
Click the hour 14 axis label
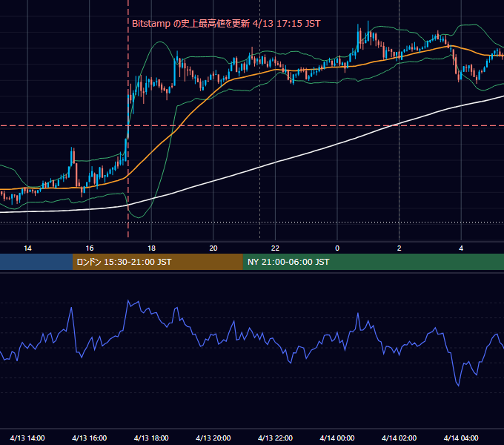point(27,248)
